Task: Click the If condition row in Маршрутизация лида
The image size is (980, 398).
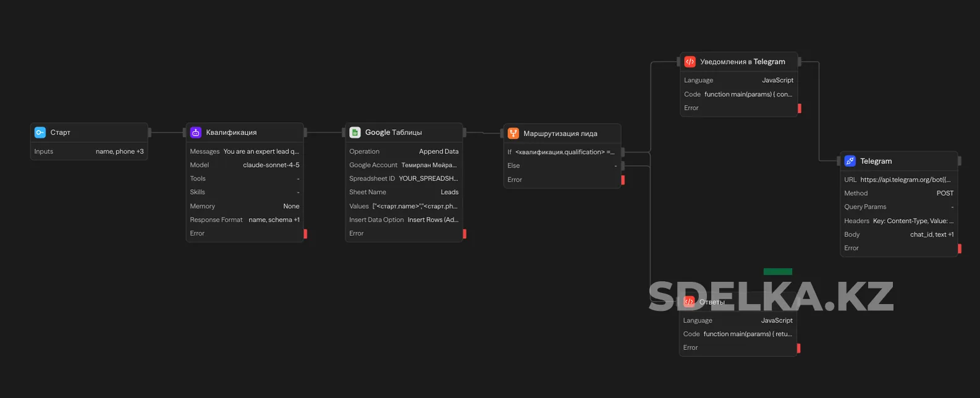Action: [x=561, y=152]
